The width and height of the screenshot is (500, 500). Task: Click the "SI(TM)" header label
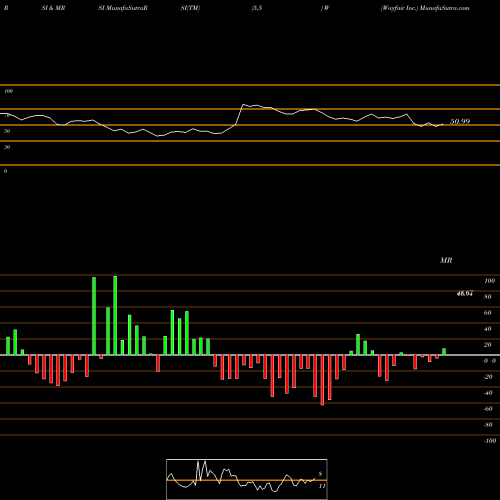(x=190, y=8)
